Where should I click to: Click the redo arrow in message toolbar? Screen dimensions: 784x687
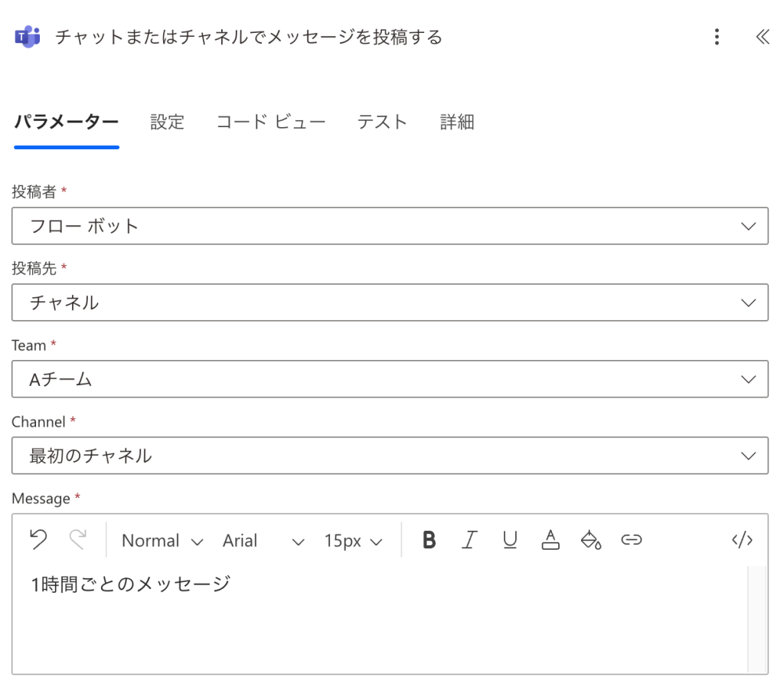(78, 539)
